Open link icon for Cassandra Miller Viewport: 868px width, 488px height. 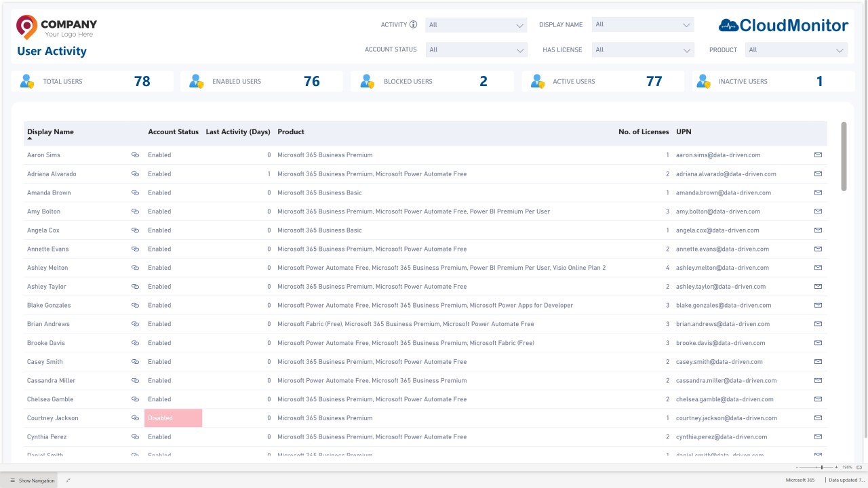135,380
